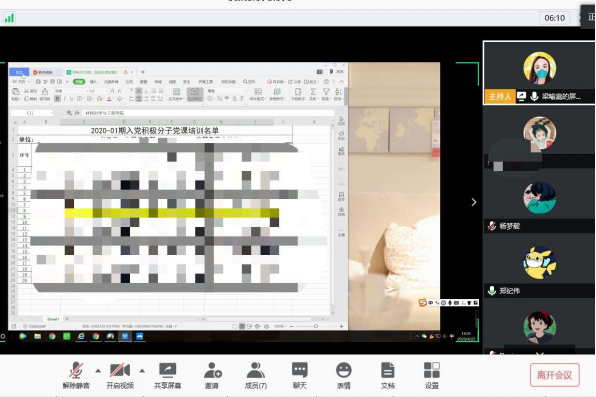Open meeting 设置 settings icon
Image resolution: width=596 pixels, height=397 pixels.
[x=432, y=375]
